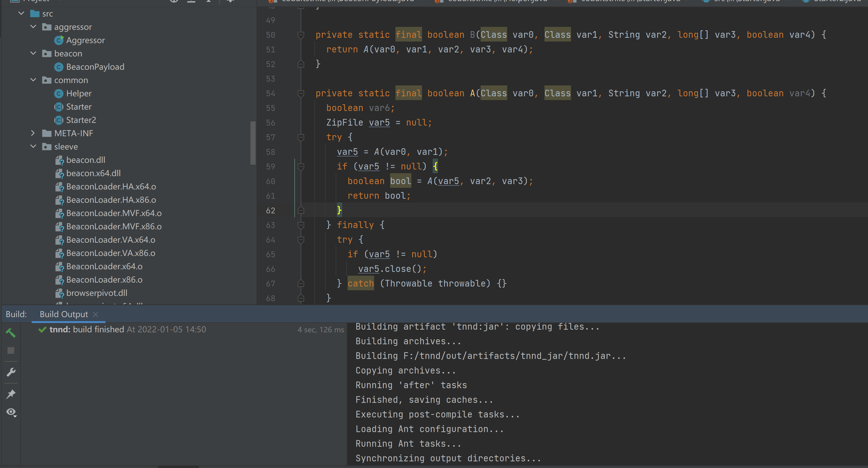Pin the Build Output tab with pin icon
This screenshot has height=468, width=868.
point(11,394)
